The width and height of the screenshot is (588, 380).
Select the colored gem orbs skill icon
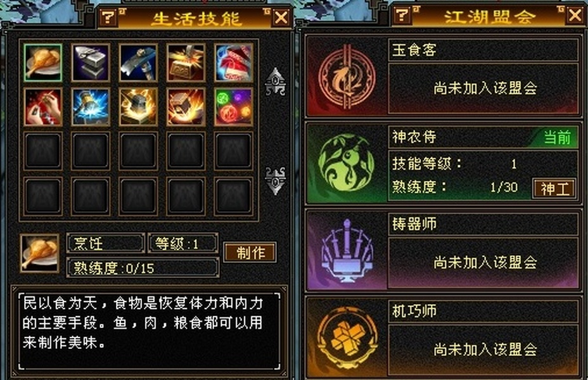click(233, 107)
